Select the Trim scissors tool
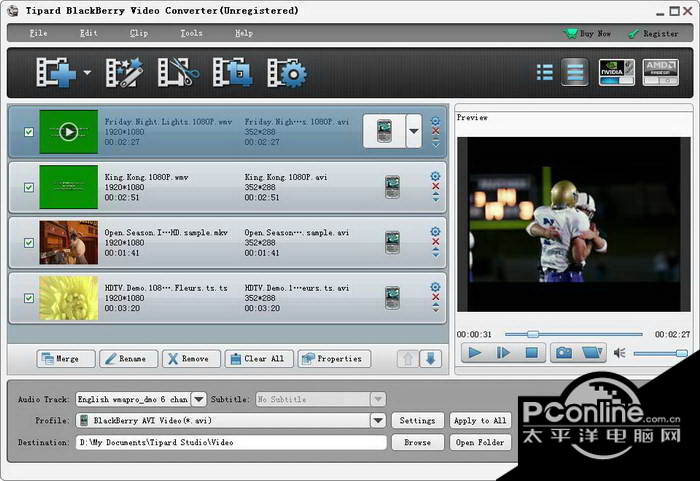This screenshot has height=481, width=700. pyautogui.click(x=180, y=73)
